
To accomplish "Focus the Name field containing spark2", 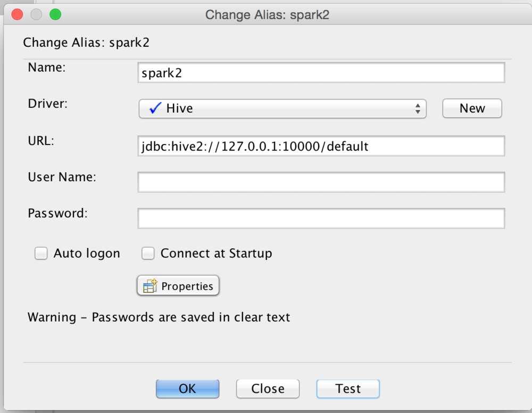I will tap(321, 73).
